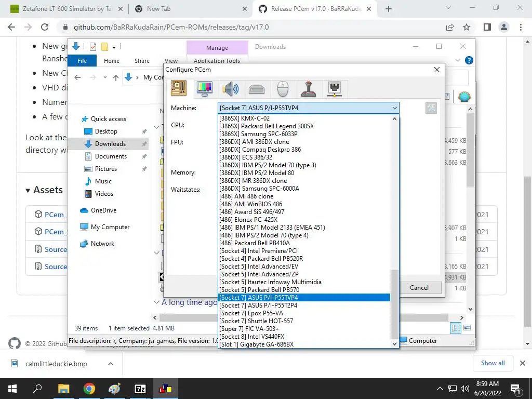Screen dimensions: 532x399
Task: Open a new Chrome tab
Action: [x=389, y=9]
